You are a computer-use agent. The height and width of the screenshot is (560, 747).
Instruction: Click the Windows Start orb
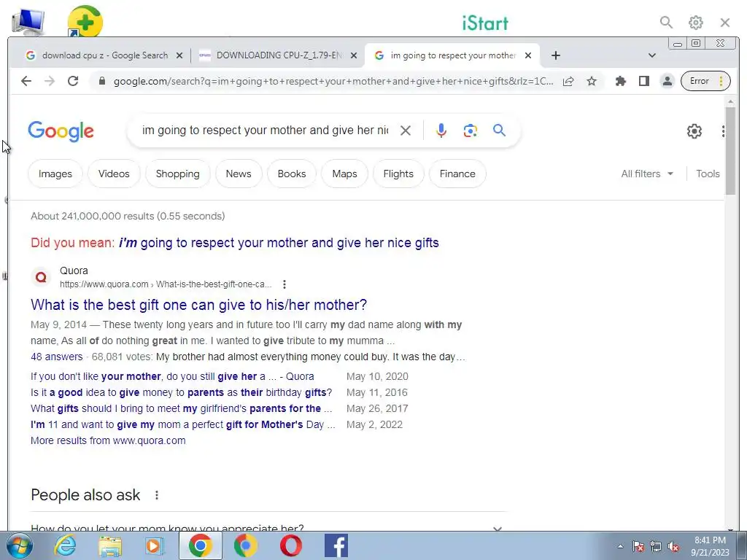click(20, 545)
